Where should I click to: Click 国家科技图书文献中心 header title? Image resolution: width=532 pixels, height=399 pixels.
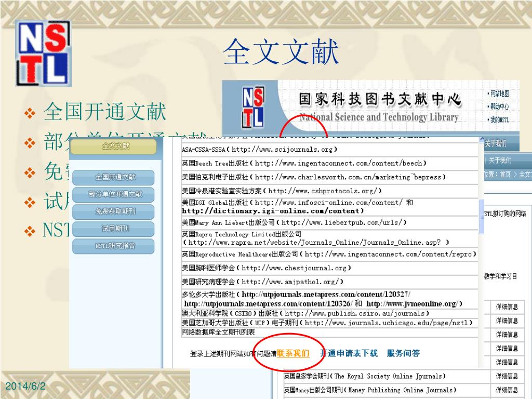point(380,99)
